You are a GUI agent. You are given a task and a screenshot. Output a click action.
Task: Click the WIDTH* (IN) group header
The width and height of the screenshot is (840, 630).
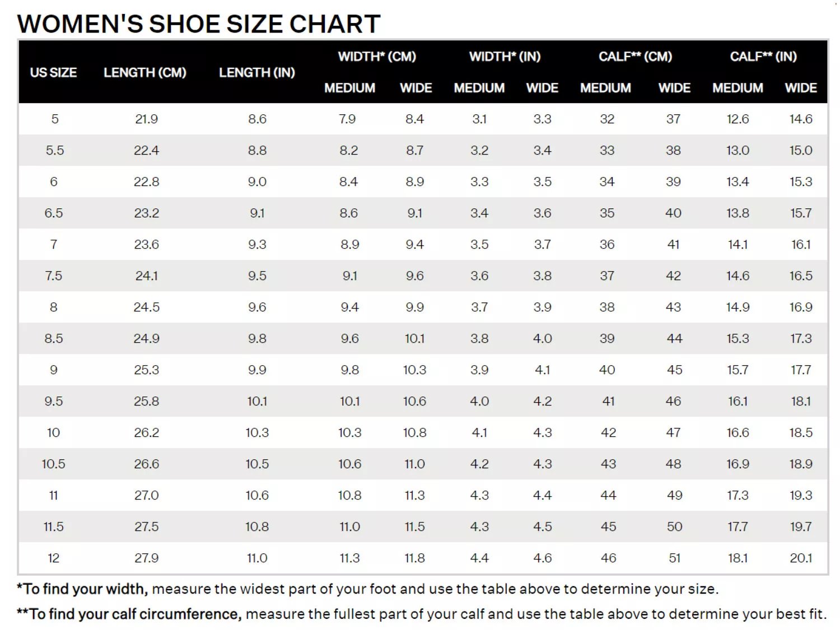[x=505, y=57]
